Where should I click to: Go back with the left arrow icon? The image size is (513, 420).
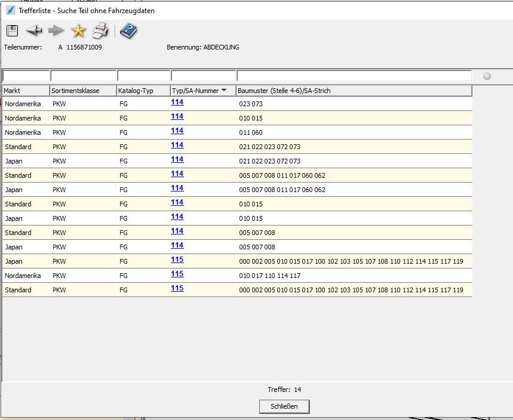click(x=34, y=30)
